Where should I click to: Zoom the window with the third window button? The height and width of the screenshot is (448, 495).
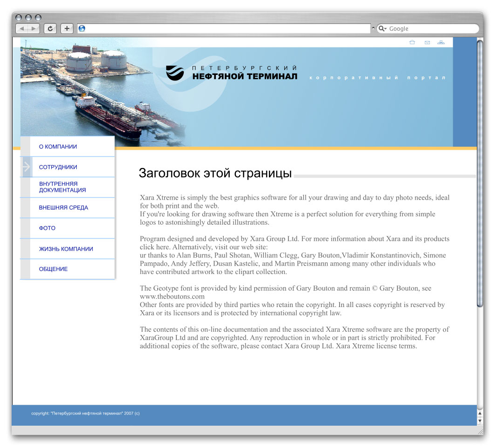38,17
